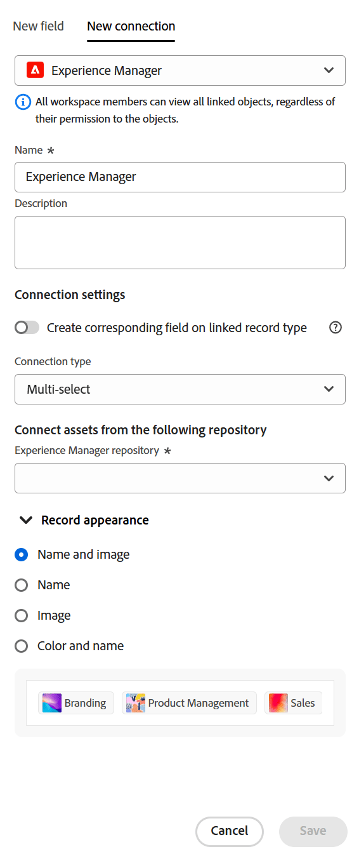Click the blue info circle icon
The width and height of the screenshot is (359, 868).
[x=23, y=102]
